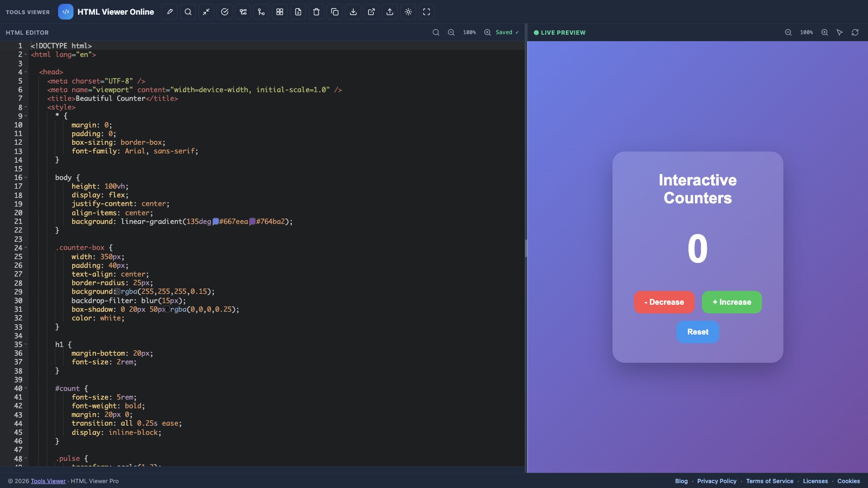Enter fullscreen with the corner-brackets icon
Viewport: 868px width, 488px height.
coord(426,12)
